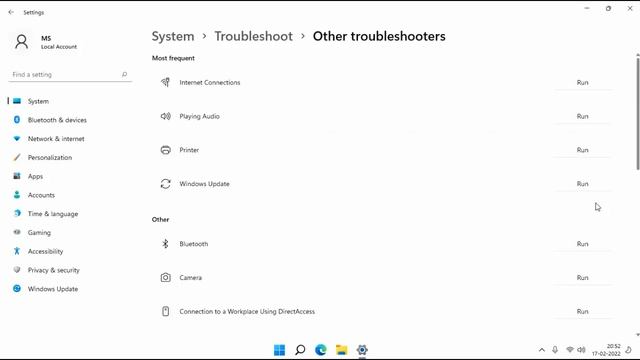This screenshot has width=640, height=360.
Task: Click the DirectAccess workplace device icon
Action: (x=165, y=311)
